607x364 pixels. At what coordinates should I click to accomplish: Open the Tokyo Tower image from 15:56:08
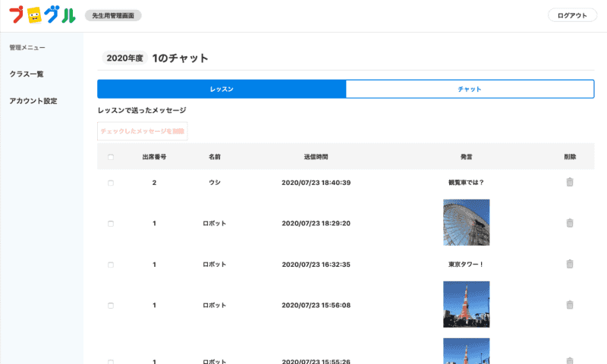pyautogui.click(x=466, y=304)
